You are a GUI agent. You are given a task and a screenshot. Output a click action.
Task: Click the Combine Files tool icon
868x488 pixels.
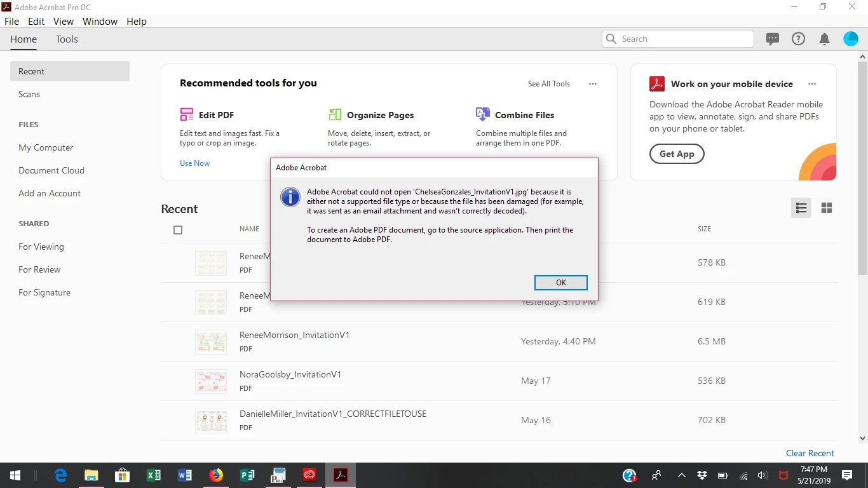[483, 114]
